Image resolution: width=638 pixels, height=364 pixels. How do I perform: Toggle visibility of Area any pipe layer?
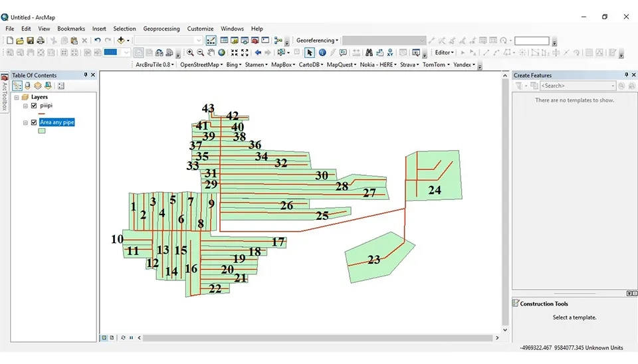coord(34,122)
